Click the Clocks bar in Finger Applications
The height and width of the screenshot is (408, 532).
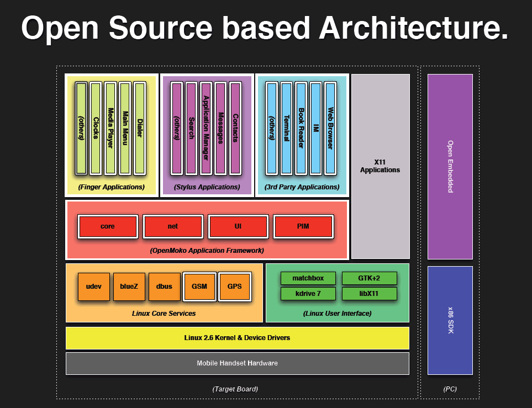tap(96, 128)
